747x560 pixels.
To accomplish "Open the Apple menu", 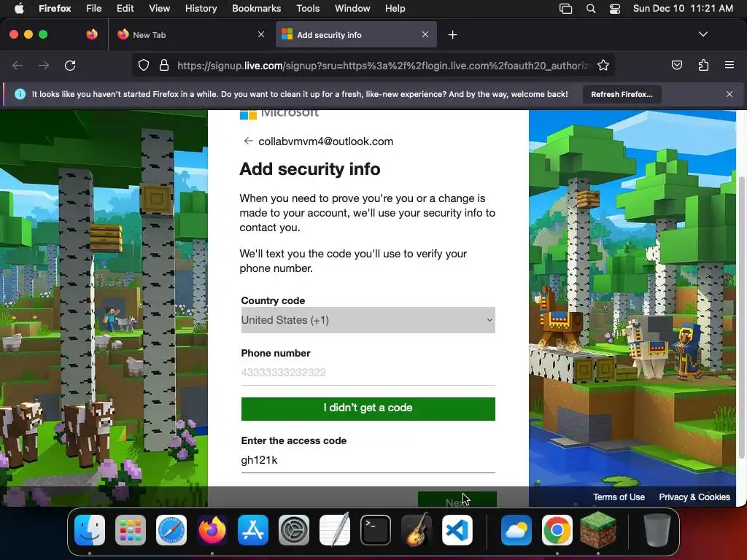I will click(19, 9).
